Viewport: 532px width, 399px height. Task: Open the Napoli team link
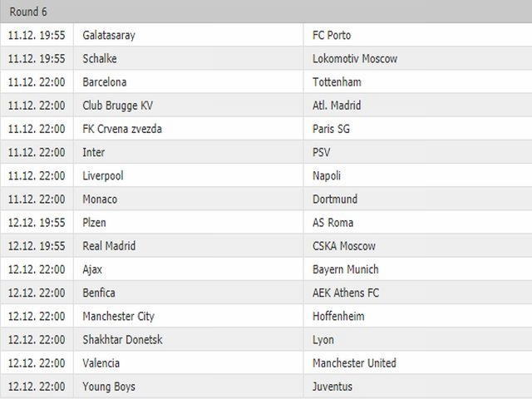coord(327,175)
